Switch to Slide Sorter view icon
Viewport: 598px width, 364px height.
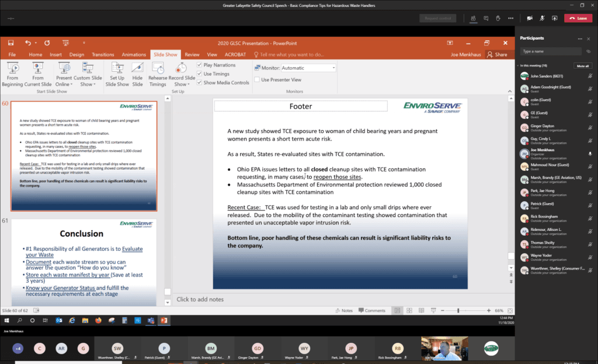pyautogui.click(x=409, y=310)
